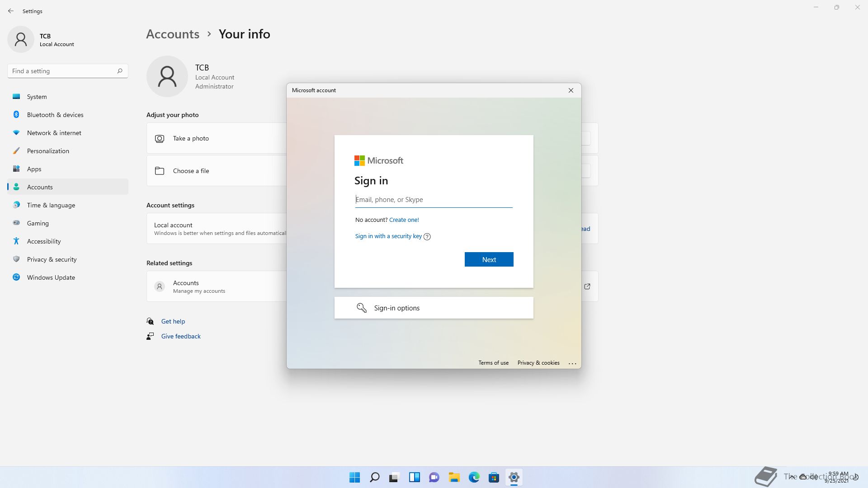This screenshot has height=488, width=868.
Task: Open Privacy & security category
Action: point(68,259)
